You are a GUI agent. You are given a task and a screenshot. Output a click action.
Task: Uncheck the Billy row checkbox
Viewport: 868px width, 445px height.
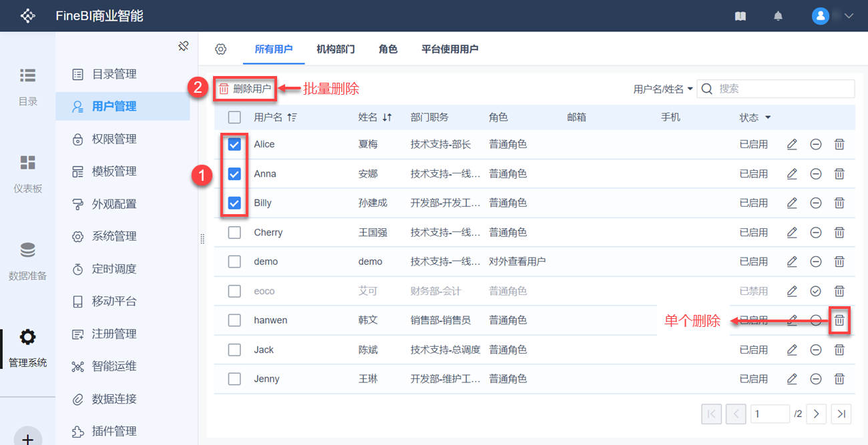coord(234,203)
